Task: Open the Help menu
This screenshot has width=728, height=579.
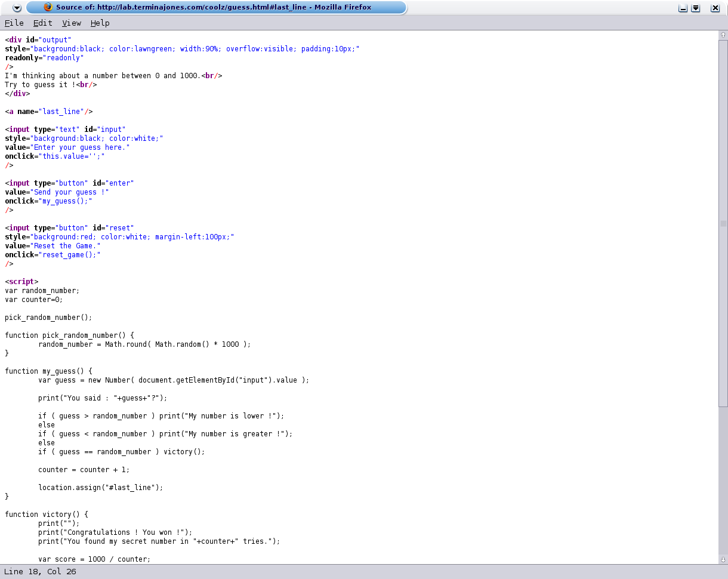Action: point(100,23)
